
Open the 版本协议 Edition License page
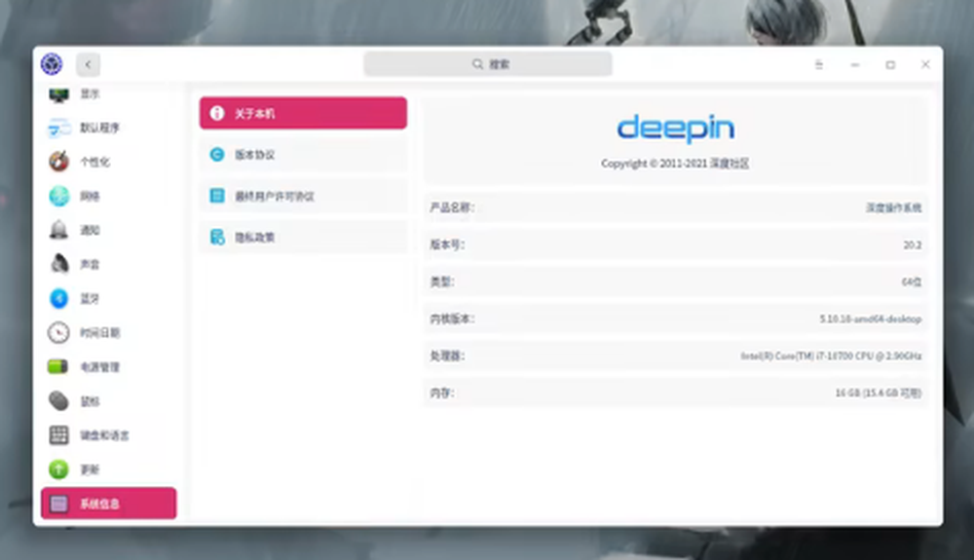click(x=303, y=155)
